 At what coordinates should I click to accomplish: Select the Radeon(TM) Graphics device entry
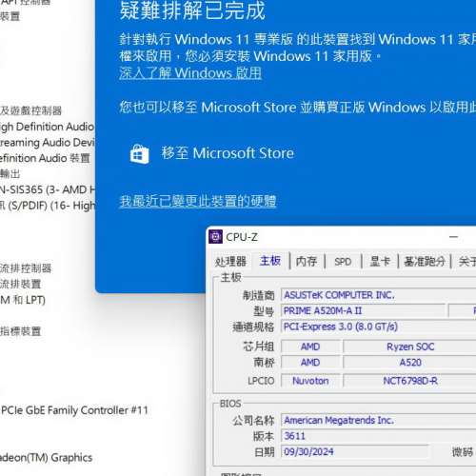[x=46, y=458]
